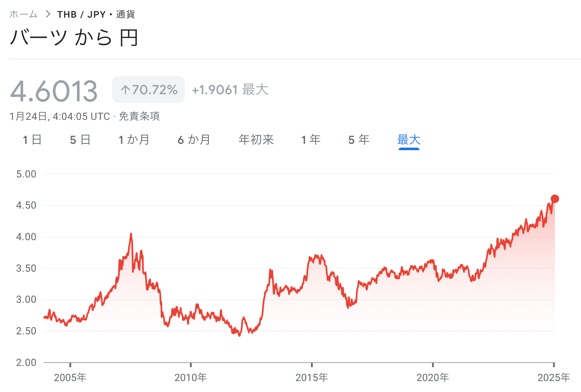Click the 2025年 axis label on the chart
Screen dimensions: 581x392
[x=553, y=378]
